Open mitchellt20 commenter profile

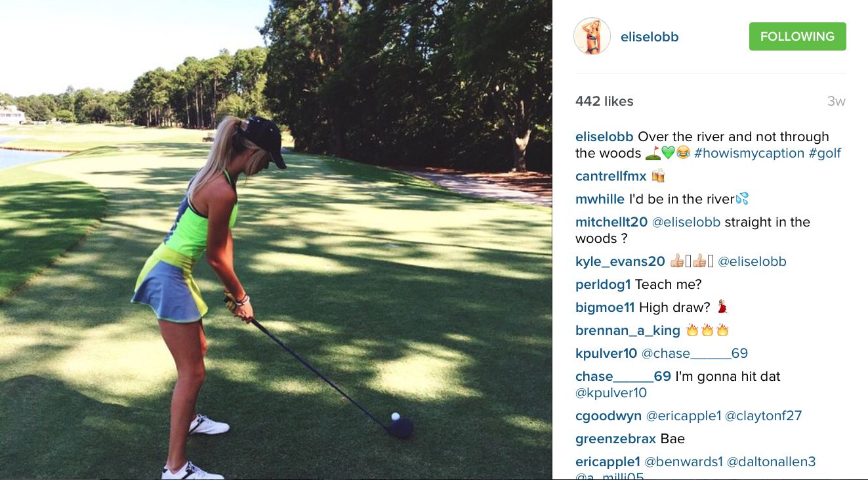tap(611, 222)
